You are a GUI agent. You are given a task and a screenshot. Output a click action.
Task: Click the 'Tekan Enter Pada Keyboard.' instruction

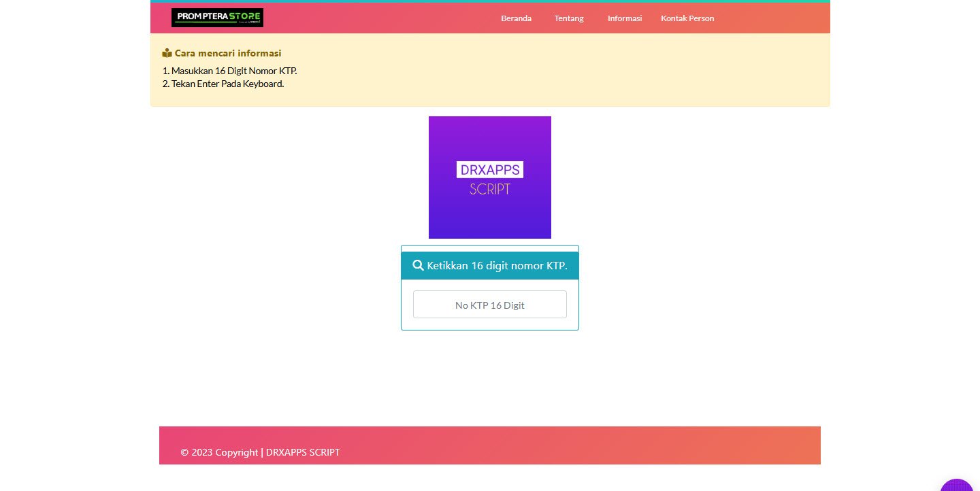(x=227, y=84)
